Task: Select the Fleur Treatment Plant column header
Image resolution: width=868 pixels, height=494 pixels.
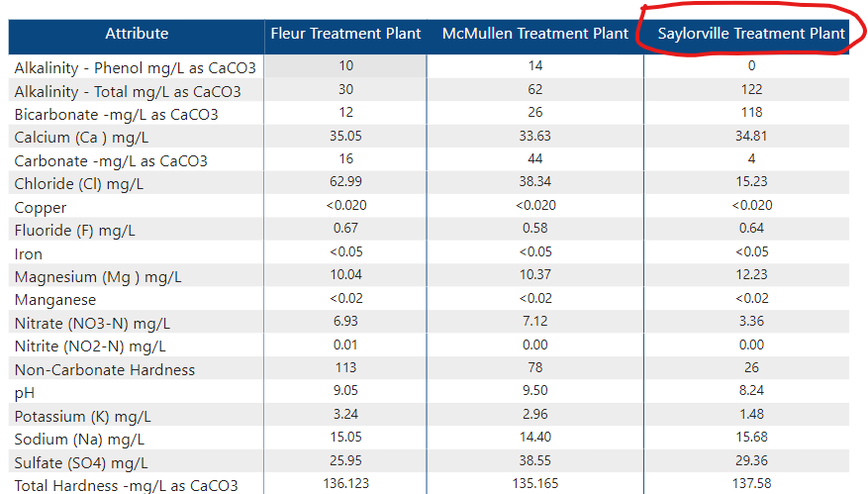Action: coord(345,34)
